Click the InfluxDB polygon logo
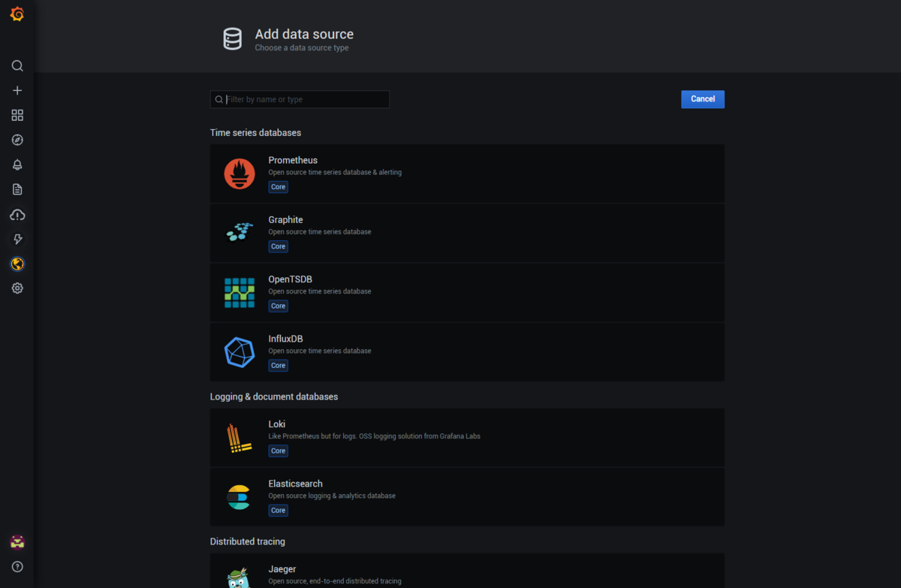 point(240,352)
